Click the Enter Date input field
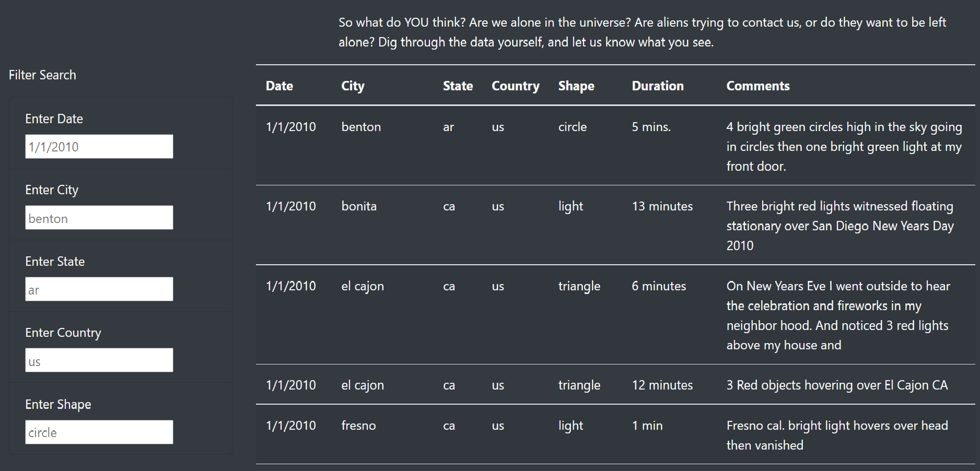The image size is (980, 471). (99, 147)
